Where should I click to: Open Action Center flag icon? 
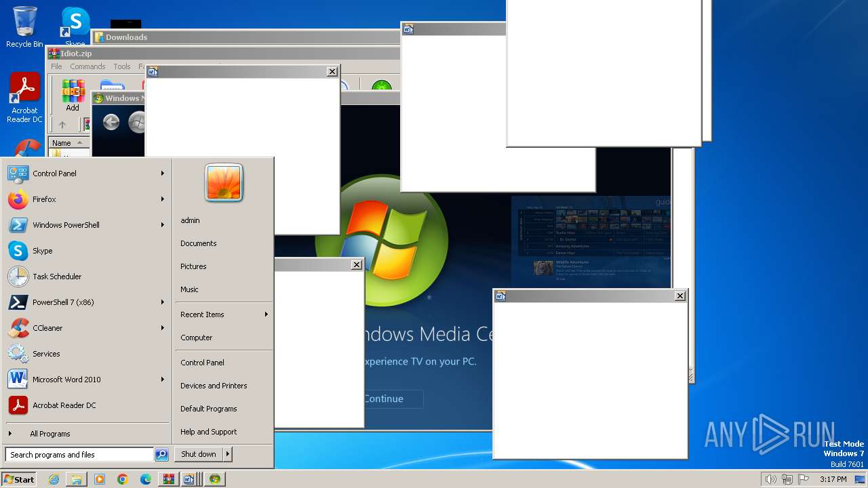[804, 479]
